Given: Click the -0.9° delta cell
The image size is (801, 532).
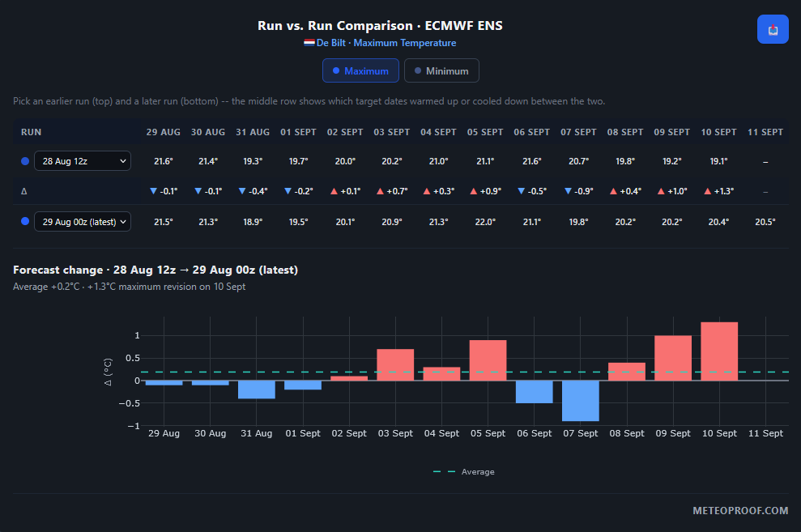Looking at the screenshot, I should point(579,191).
